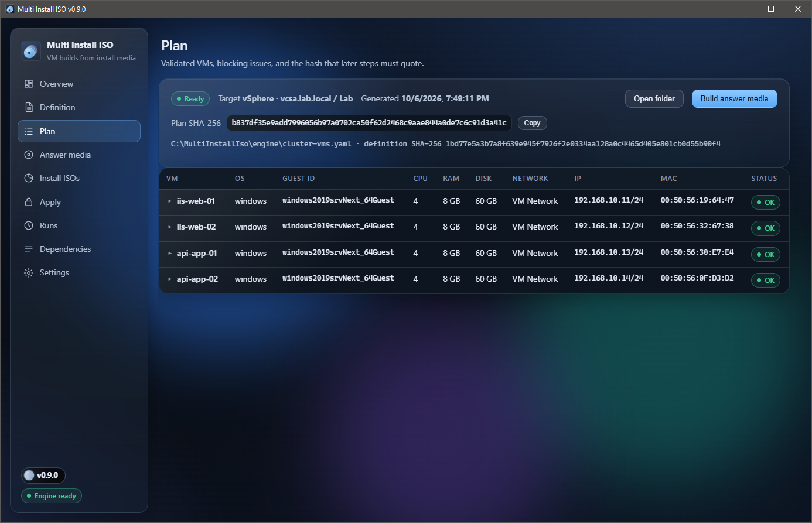The width and height of the screenshot is (812, 523).
Task: Click the Plan SHA-256 hash field
Action: click(369, 123)
